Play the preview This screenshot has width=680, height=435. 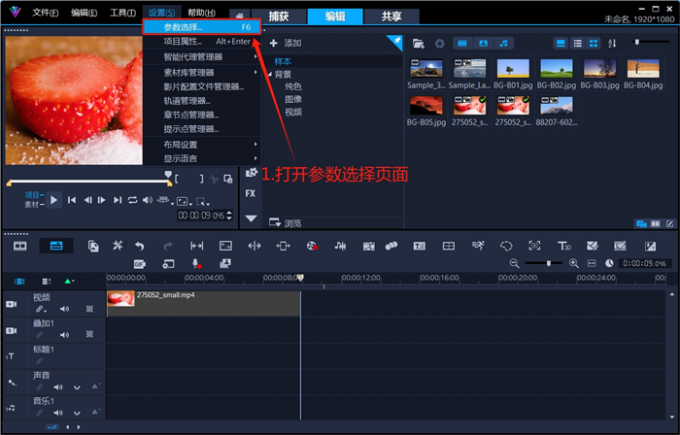click(x=53, y=200)
